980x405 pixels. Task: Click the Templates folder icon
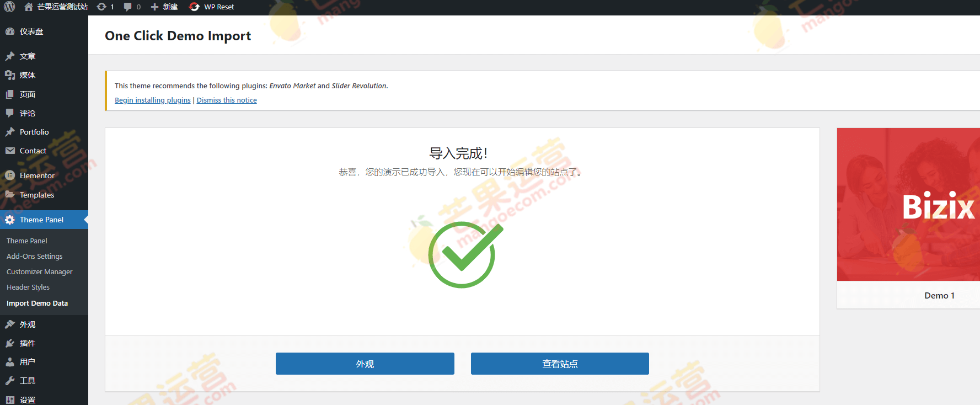tap(10, 195)
